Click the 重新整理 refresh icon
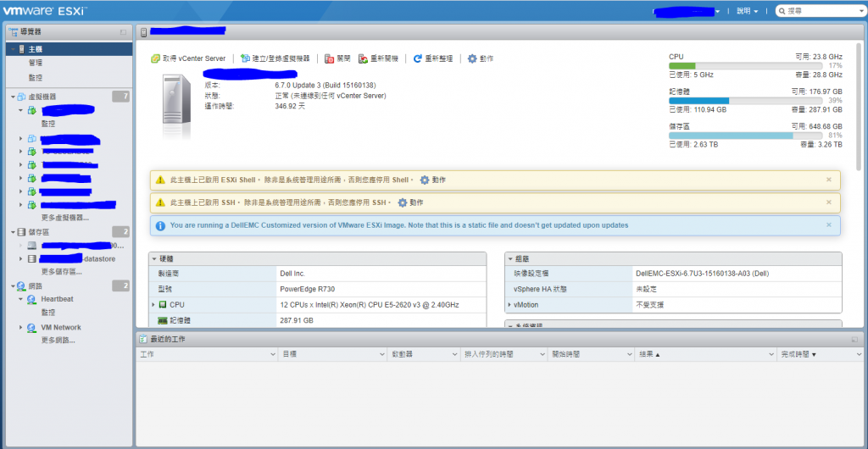Screen dimensions: 868x449 [418, 58]
